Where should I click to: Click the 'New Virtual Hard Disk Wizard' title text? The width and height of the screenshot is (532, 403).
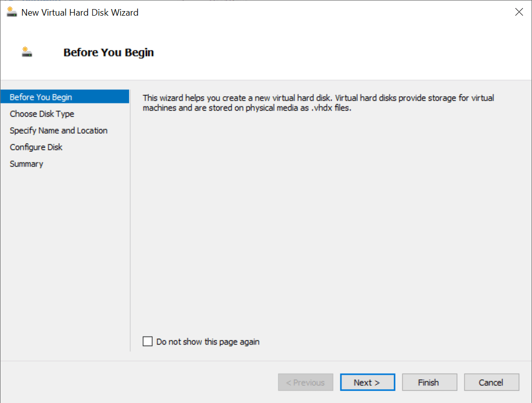pyautogui.click(x=80, y=13)
